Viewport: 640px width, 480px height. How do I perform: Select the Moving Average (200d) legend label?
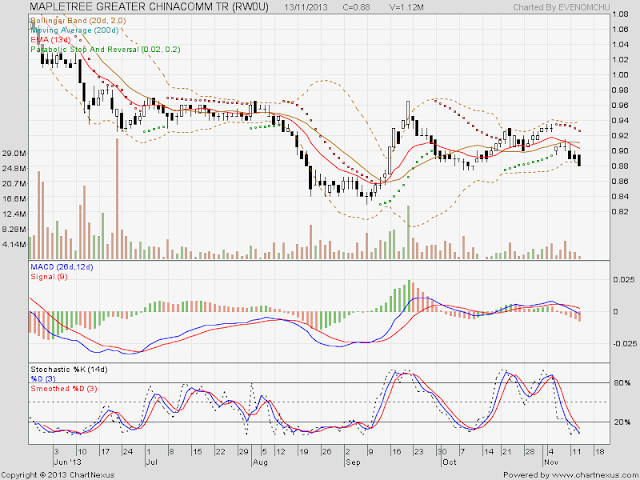coord(75,30)
